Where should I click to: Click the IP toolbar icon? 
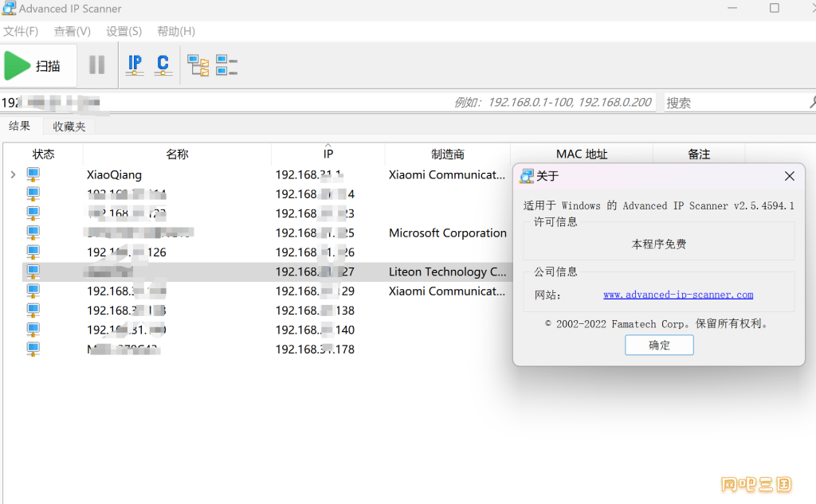click(x=135, y=65)
